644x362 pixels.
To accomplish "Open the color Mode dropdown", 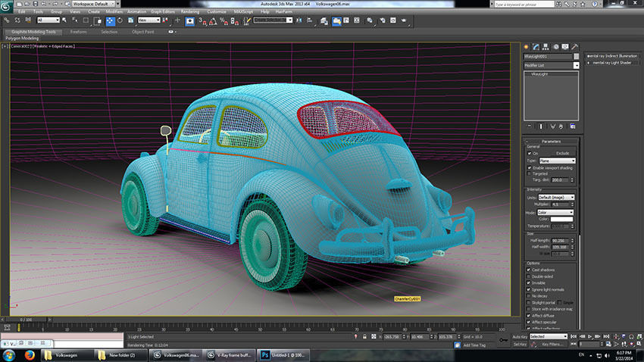I will (x=555, y=212).
